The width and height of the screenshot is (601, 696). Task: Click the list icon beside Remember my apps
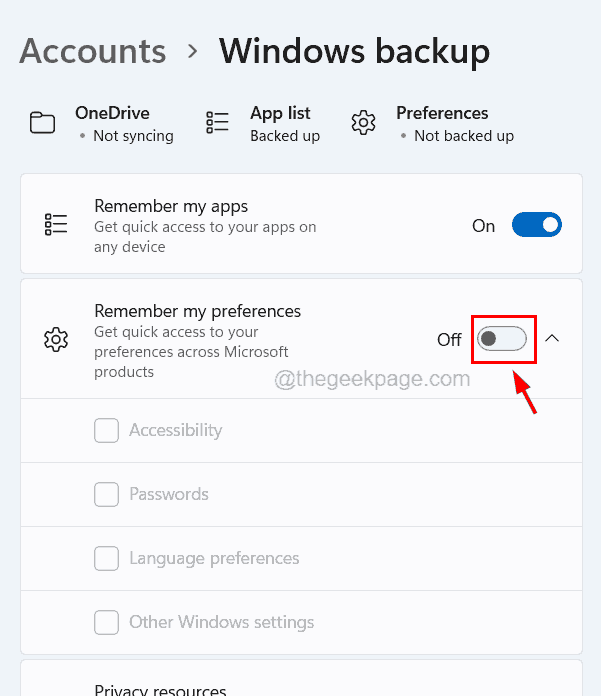(56, 225)
